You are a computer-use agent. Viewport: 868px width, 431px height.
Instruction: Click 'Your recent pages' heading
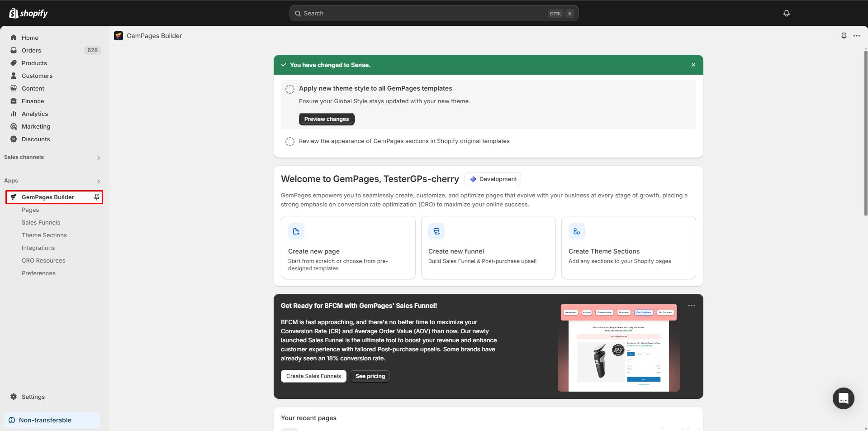click(x=308, y=418)
